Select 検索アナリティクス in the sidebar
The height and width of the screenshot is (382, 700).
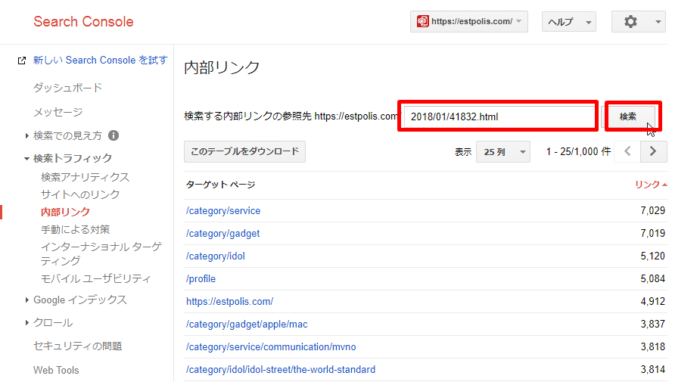click(x=85, y=177)
